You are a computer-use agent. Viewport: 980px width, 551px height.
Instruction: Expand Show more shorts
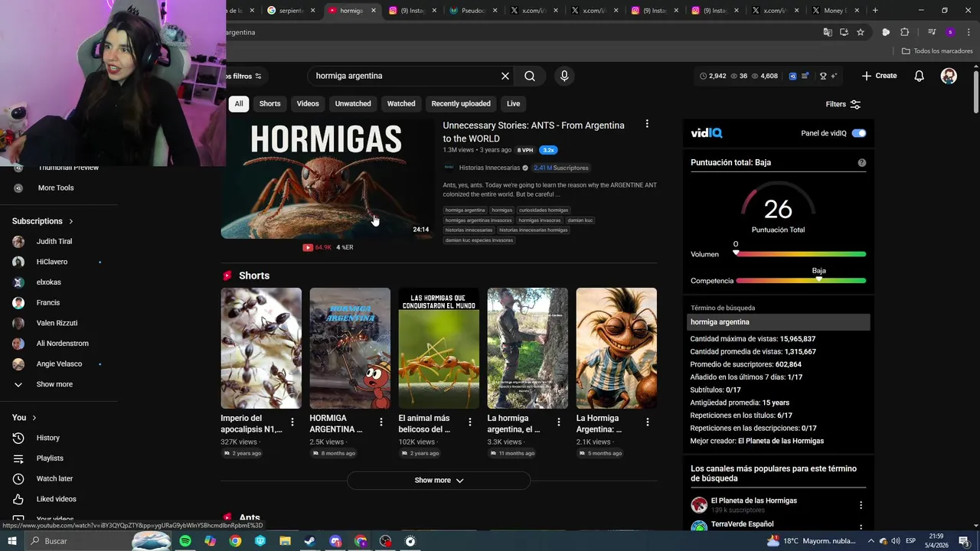pyautogui.click(x=439, y=480)
